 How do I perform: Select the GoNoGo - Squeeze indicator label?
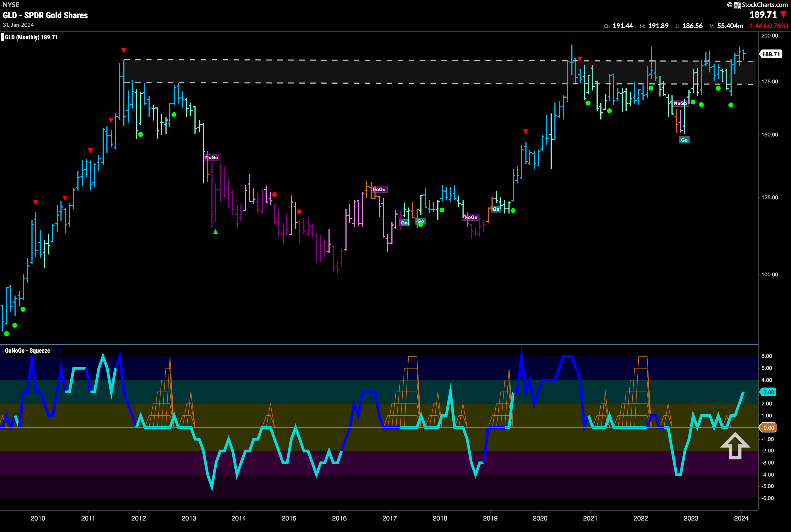[x=28, y=350]
